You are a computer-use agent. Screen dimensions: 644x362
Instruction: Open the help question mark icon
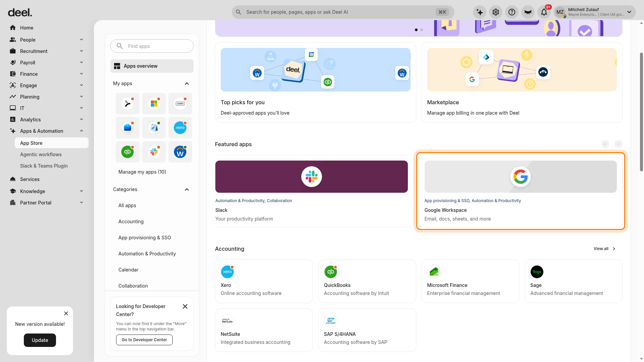tap(512, 12)
